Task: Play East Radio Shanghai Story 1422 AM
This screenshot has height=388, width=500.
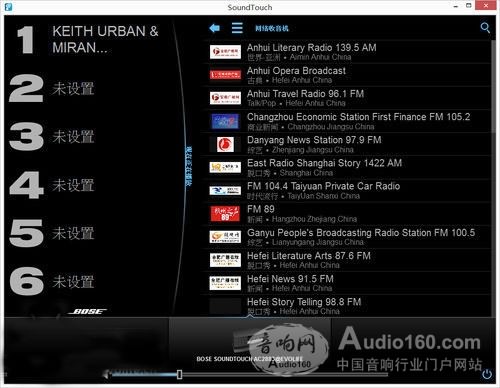Action: pyautogui.click(x=347, y=167)
